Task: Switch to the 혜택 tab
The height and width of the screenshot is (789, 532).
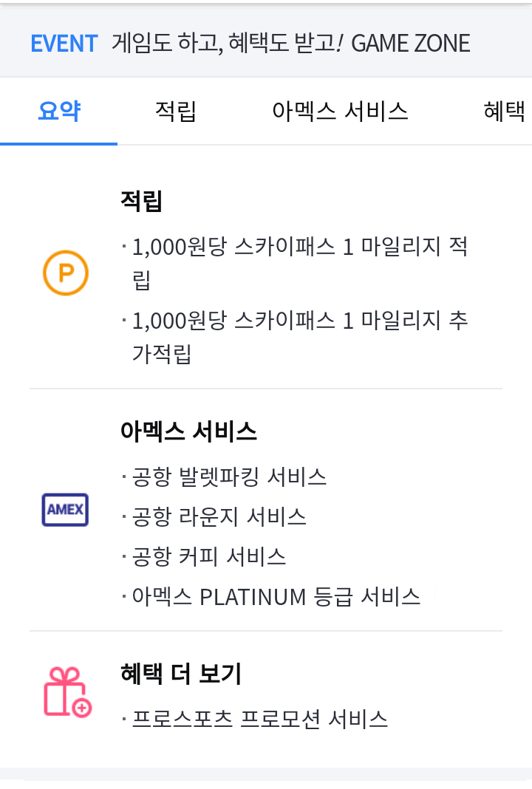Action: click(505, 111)
